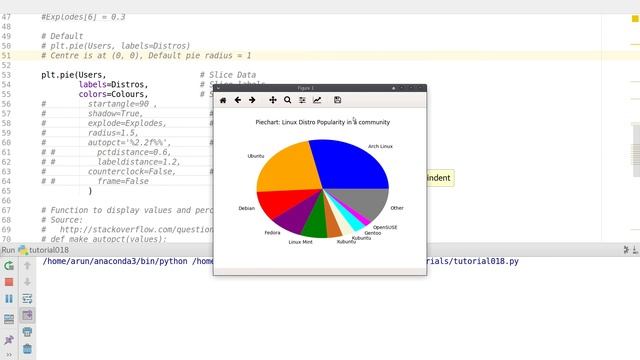Click commented 'radius=1.5' on line 59

coord(111,133)
